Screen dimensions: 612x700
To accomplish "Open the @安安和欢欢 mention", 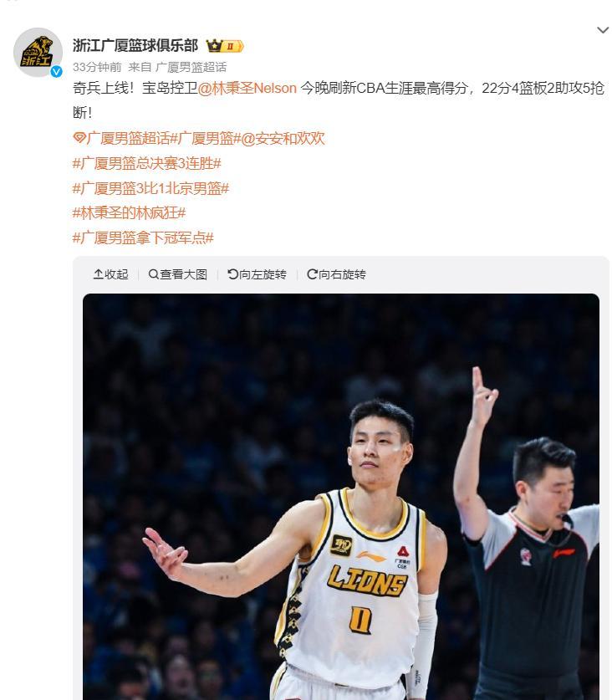I will 283,138.
